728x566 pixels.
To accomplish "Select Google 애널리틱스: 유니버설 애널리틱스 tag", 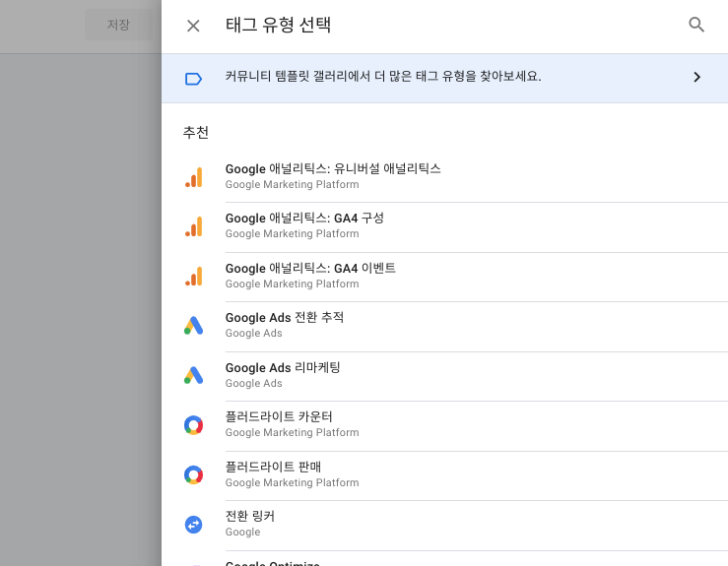I will click(x=477, y=177).
